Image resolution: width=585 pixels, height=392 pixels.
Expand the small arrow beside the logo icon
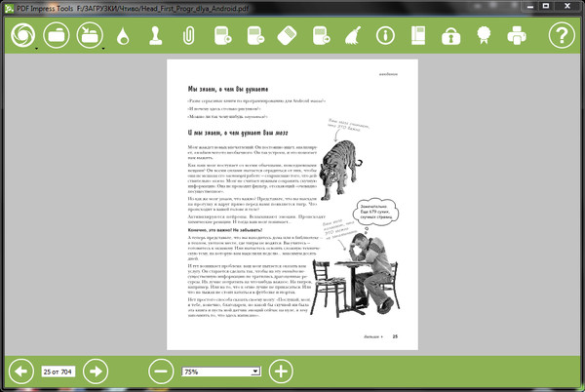coord(37,47)
